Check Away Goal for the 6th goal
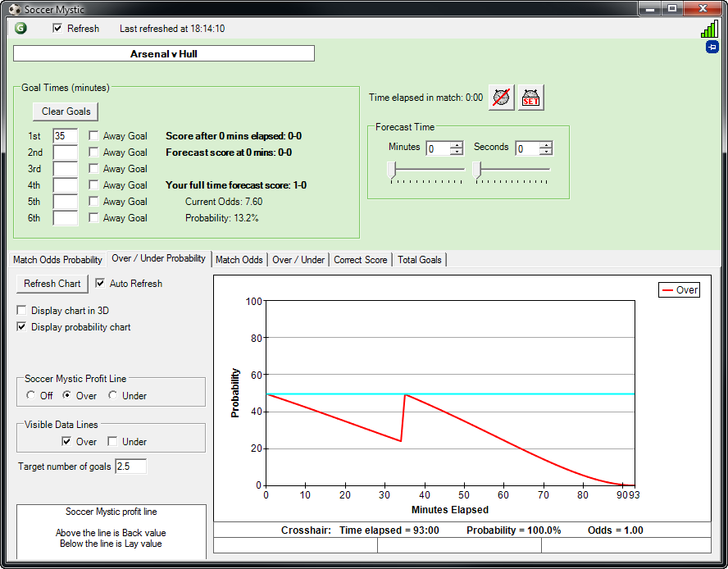Screen dimensions: 728x569 pyautogui.click(x=93, y=217)
